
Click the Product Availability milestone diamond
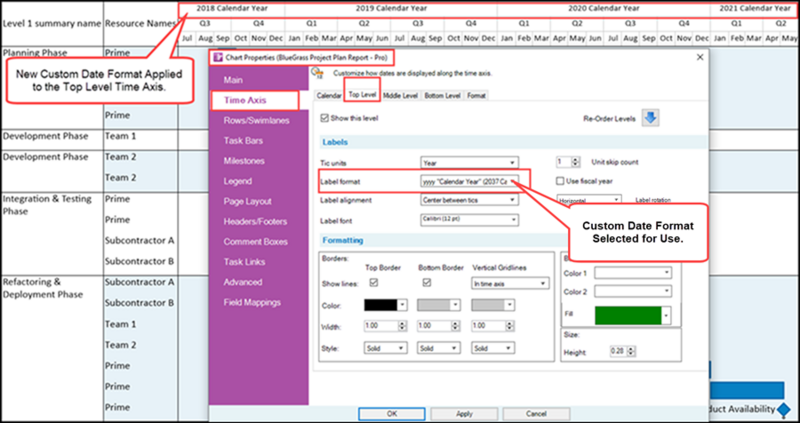click(x=784, y=409)
